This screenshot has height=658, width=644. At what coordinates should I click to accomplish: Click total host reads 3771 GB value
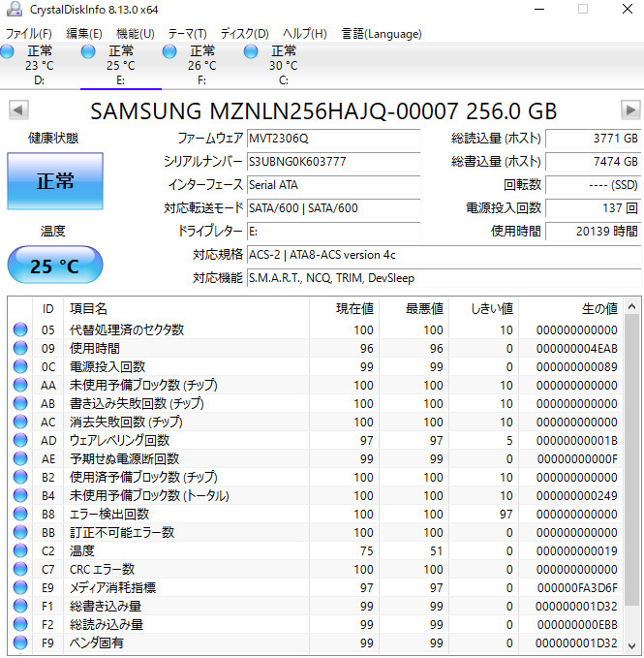(x=593, y=139)
